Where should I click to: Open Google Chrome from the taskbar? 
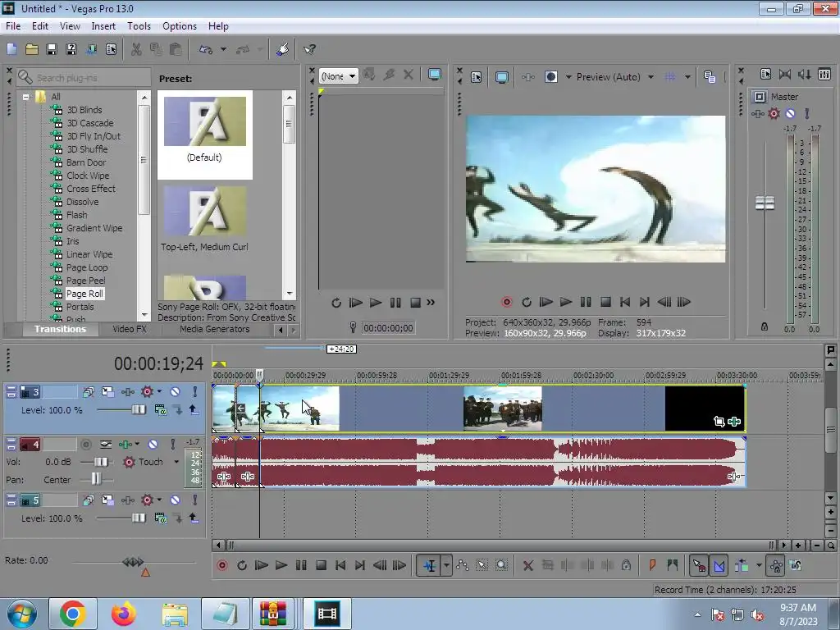[72, 613]
